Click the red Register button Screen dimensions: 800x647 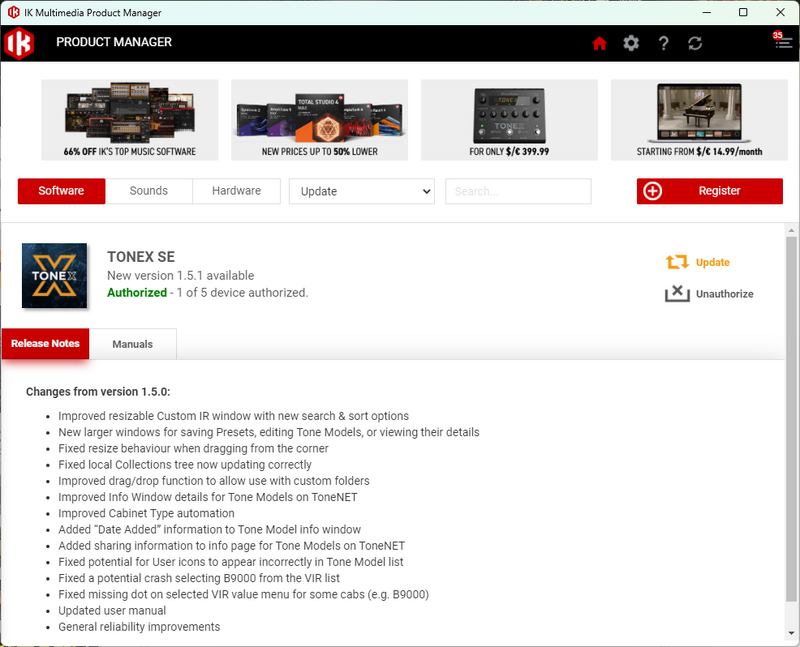pyautogui.click(x=710, y=191)
